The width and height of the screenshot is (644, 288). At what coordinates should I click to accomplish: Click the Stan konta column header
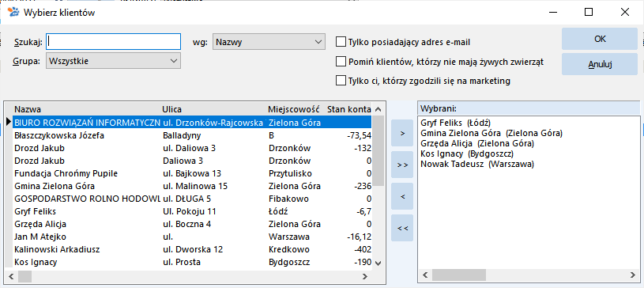(348, 109)
